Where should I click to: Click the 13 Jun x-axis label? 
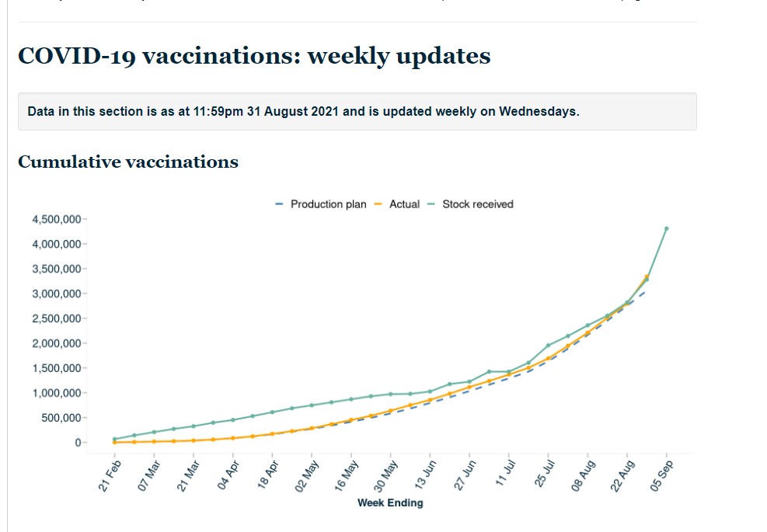425,473
